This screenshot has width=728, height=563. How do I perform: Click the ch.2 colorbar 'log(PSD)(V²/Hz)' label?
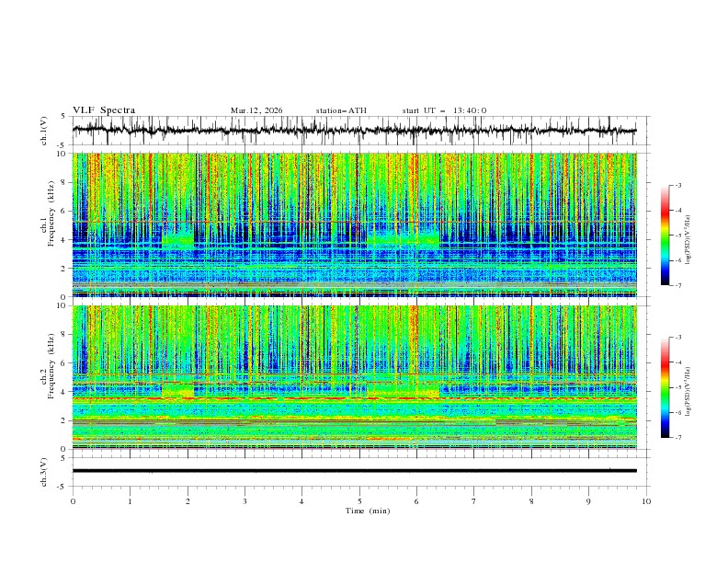click(x=689, y=392)
